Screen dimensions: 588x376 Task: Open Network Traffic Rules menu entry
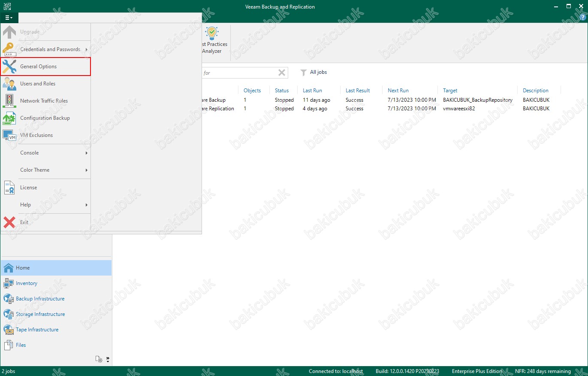click(45, 101)
